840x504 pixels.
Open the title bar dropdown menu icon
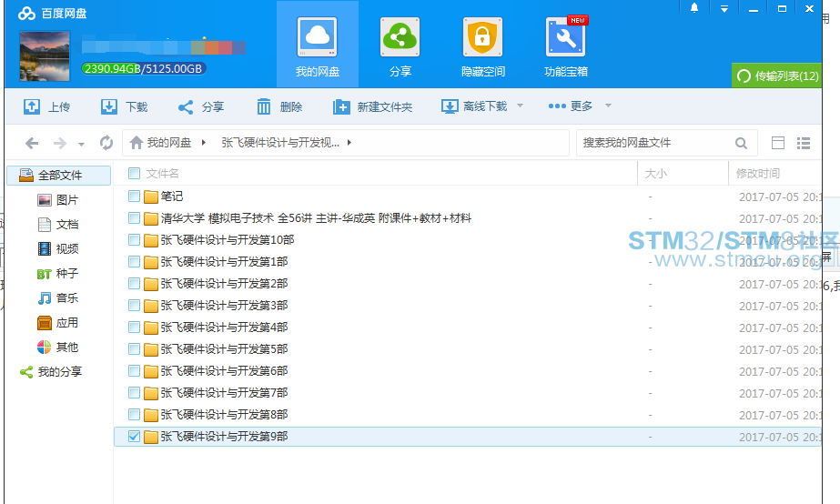[x=724, y=8]
